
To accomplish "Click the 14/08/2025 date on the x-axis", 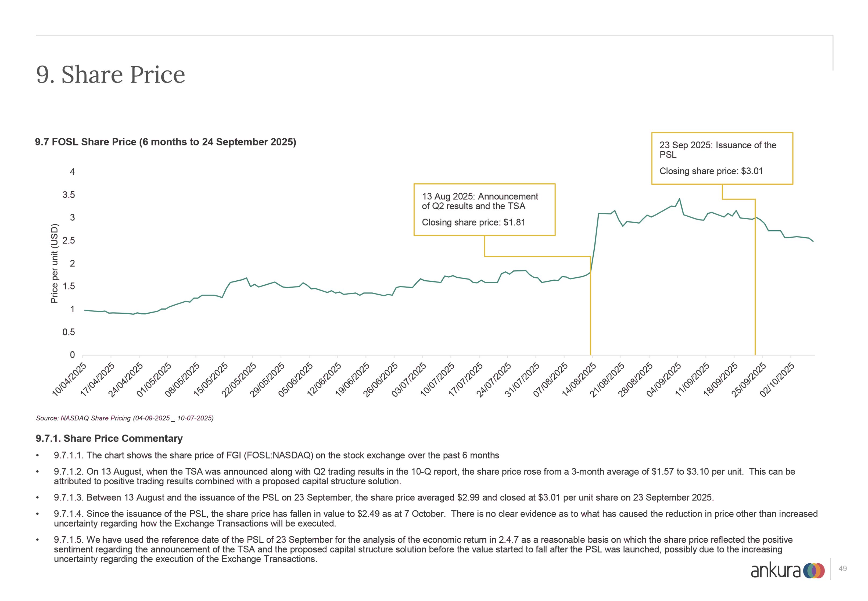I will point(579,379).
